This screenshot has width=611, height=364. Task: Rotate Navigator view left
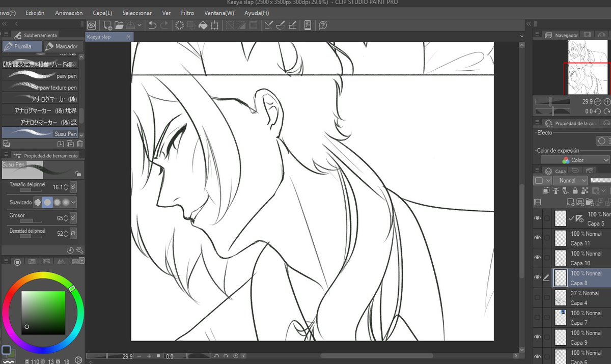coord(598,111)
